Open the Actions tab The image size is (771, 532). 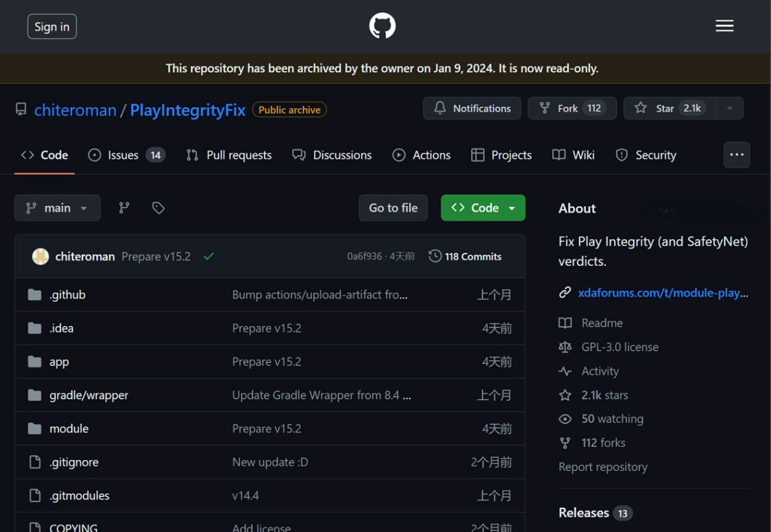(x=421, y=155)
